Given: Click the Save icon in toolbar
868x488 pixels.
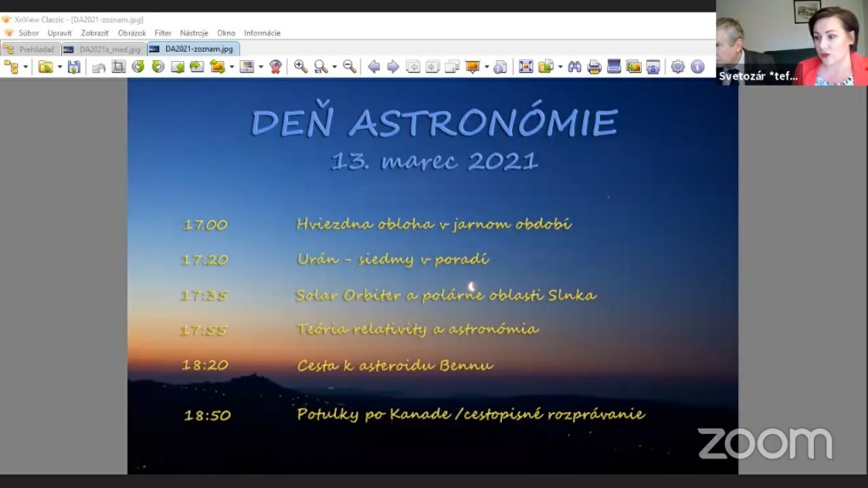Looking at the screenshot, I should [74, 67].
